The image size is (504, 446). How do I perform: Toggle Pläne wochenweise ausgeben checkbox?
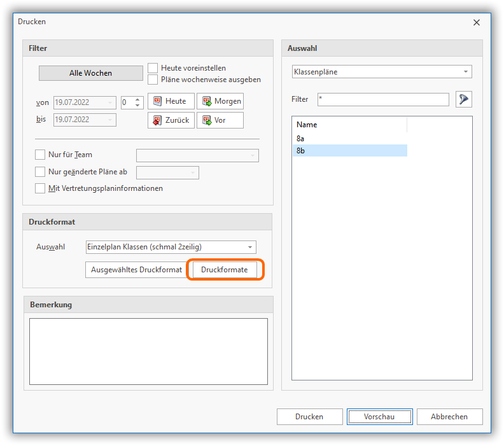pyautogui.click(x=153, y=80)
